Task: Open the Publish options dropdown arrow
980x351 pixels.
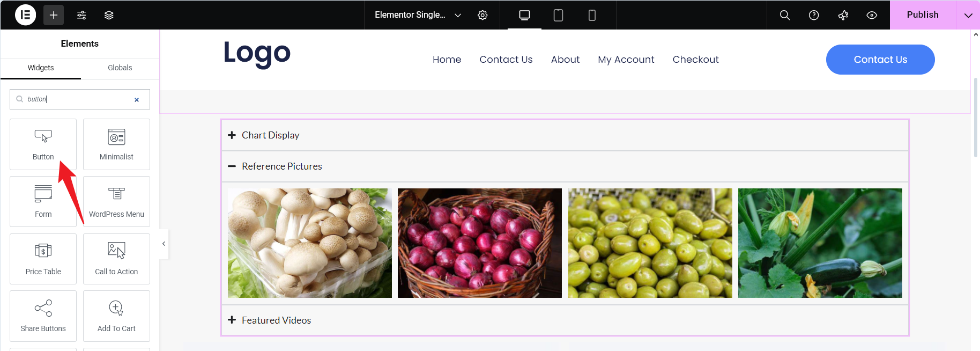Action: tap(968, 15)
